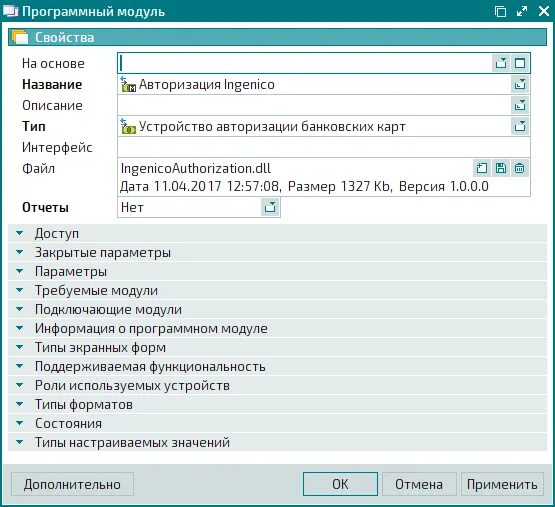Expand Требуемые модули section
The width and height of the screenshot is (555, 507).
[x=278, y=290]
